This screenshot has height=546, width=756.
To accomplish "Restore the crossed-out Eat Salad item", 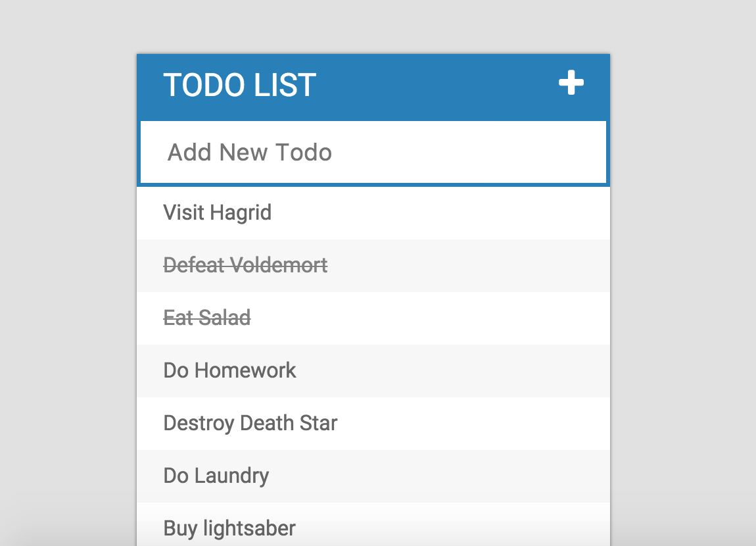I will tap(207, 318).
